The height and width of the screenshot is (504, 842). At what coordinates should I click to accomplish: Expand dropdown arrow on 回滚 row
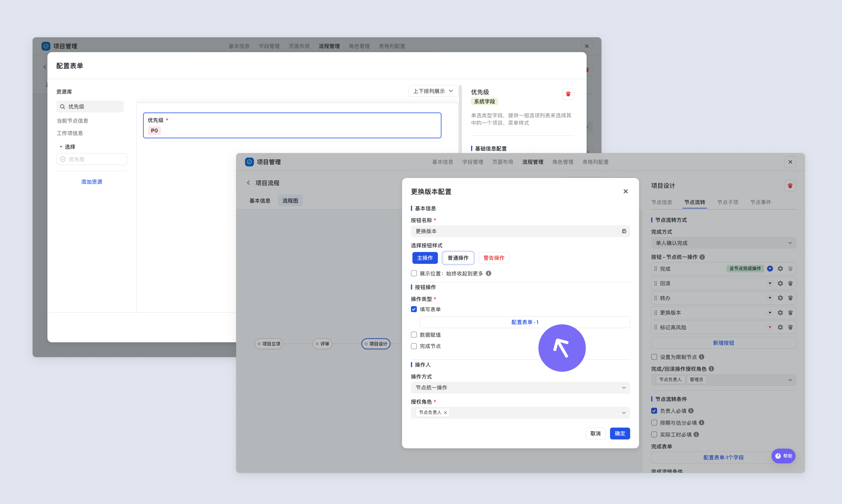[770, 283]
